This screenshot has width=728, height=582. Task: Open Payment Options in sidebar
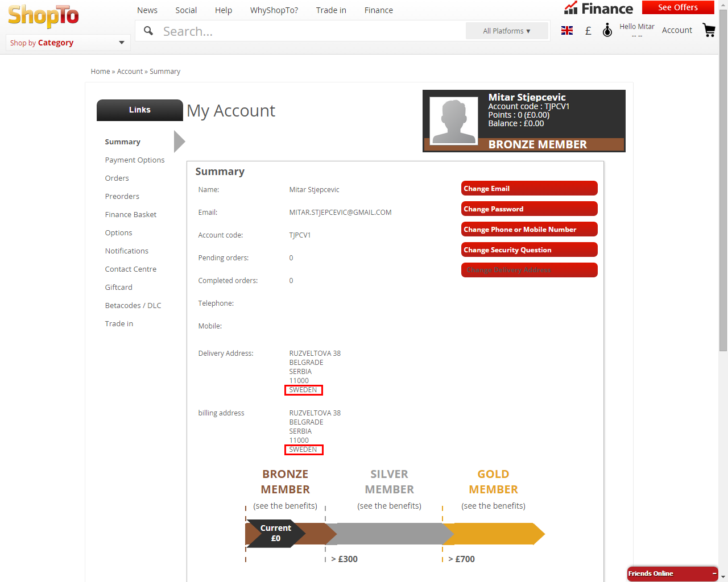pos(135,160)
